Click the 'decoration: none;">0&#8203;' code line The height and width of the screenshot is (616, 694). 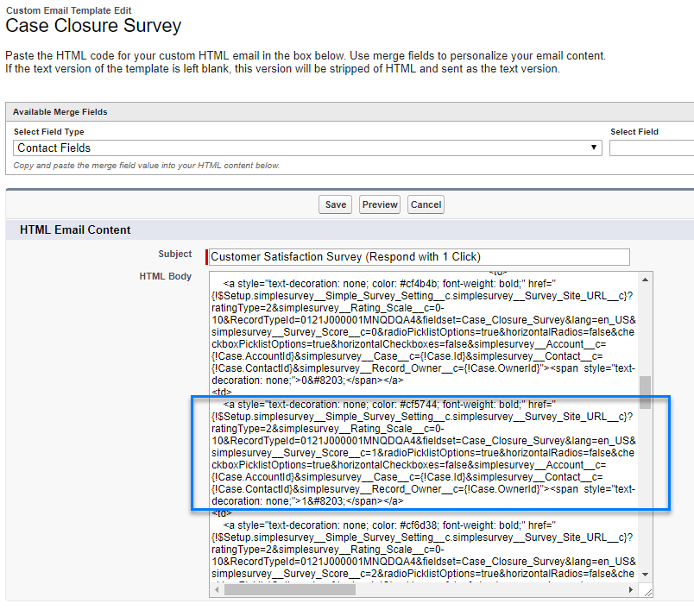[307, 380]
